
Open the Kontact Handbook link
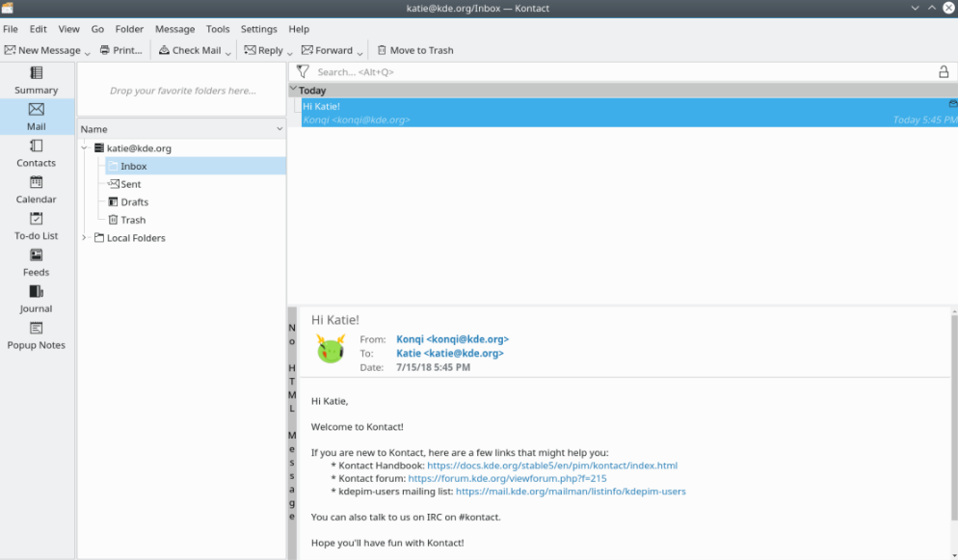tap(551, 466)
